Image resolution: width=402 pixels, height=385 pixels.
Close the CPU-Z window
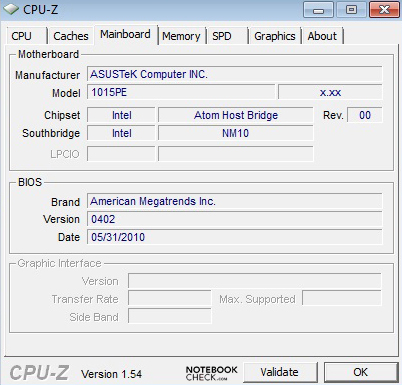point(384,10)
